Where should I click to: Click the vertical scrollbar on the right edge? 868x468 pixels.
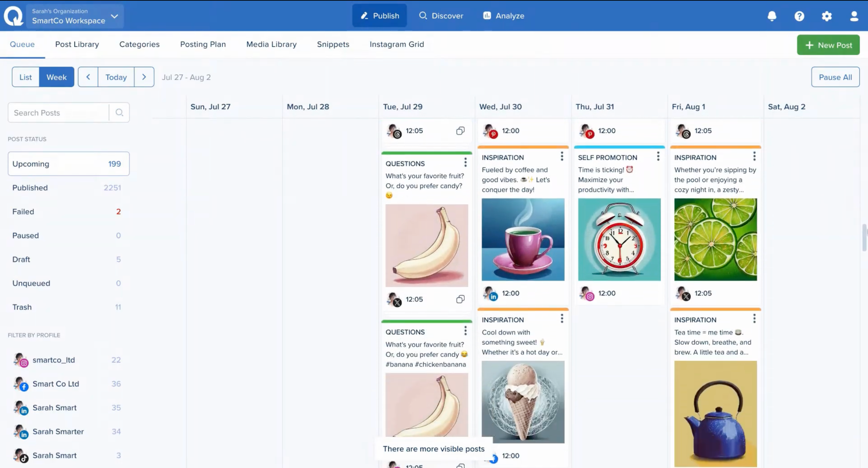864,237
